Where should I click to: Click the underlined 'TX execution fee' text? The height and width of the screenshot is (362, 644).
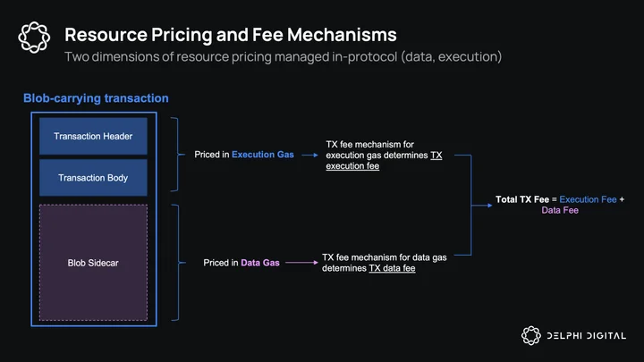point(384,161)
